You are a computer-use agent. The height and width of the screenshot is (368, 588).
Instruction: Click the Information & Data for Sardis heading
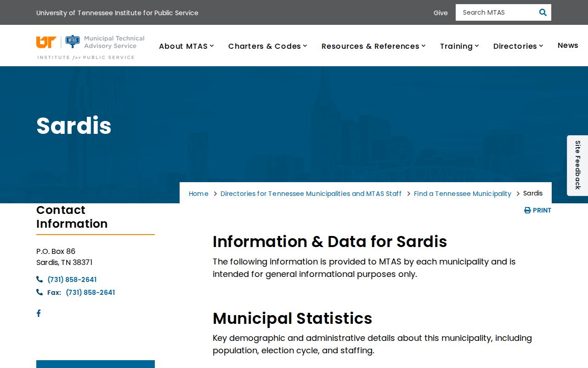point(330,241)
